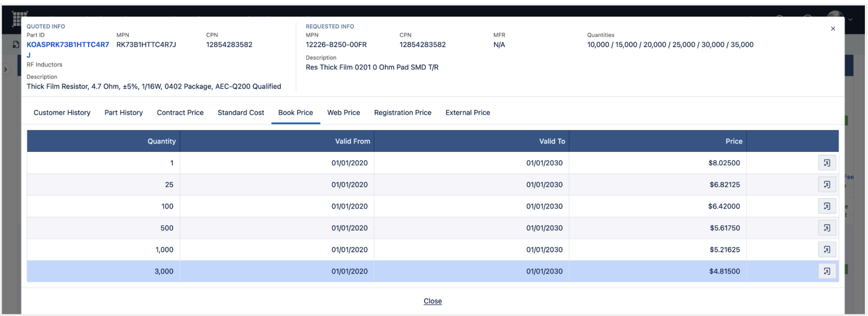Close the dialog with the X icon

(x=832, y=28)
